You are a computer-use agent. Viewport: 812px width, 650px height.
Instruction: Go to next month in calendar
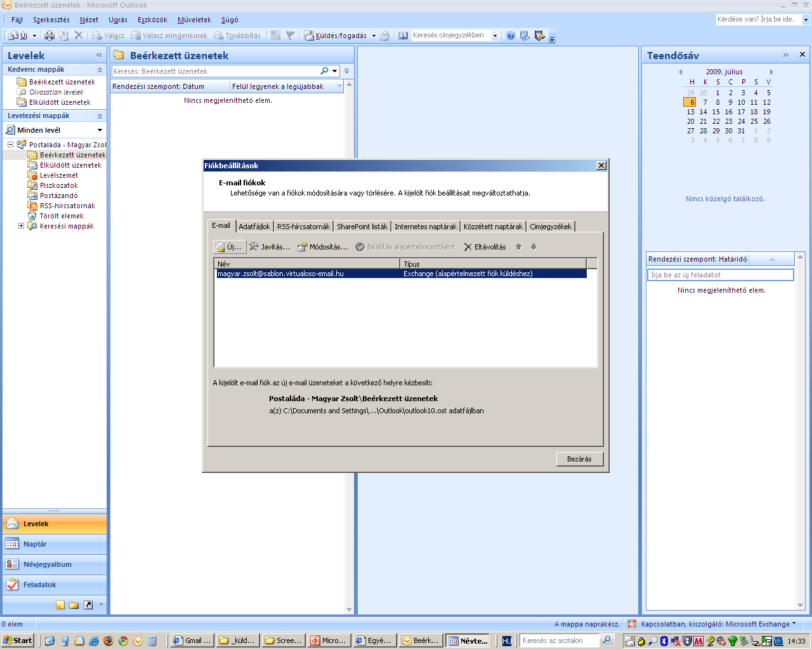pyautogui.click(x=771, y=72)
